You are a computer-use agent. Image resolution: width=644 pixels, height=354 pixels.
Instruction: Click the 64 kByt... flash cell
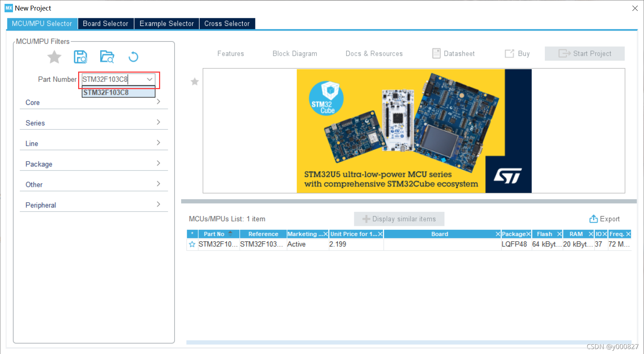(547, 244)
